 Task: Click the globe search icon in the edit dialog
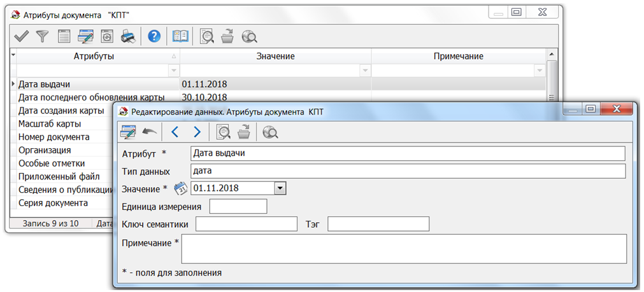coord(270,132)
